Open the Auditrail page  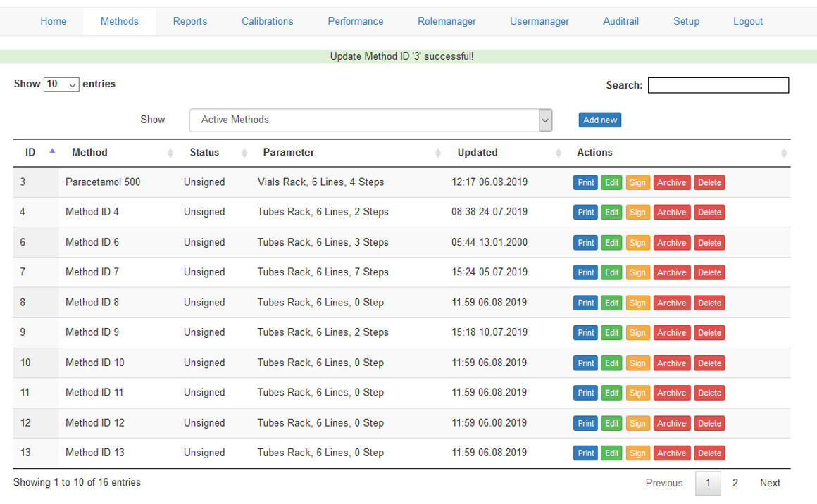[x=620, y=21]
